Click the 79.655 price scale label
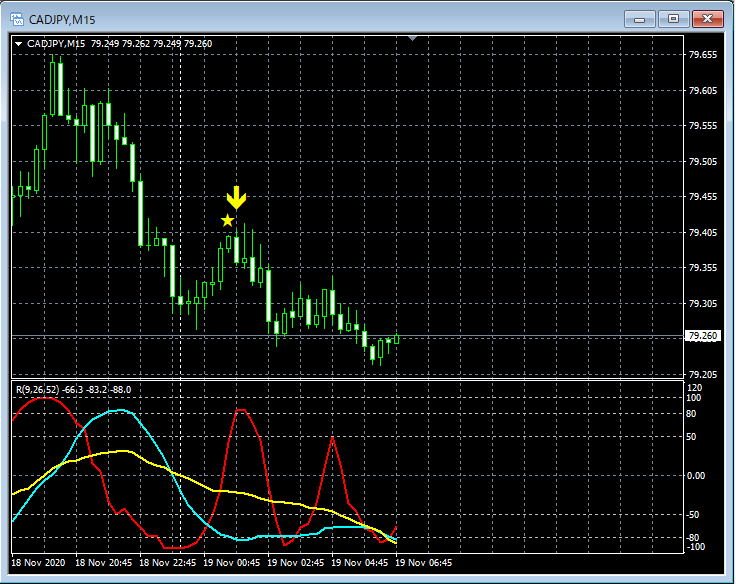 703,55
